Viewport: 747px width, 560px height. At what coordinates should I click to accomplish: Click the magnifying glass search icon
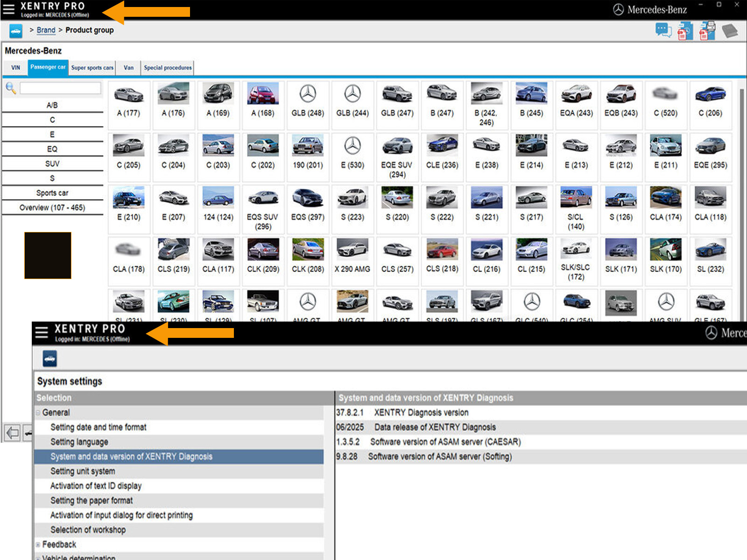point(11,88)
